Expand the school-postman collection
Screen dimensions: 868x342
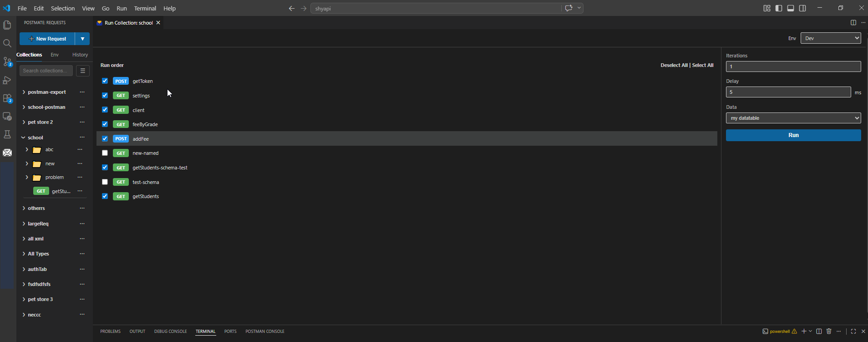[24, 107]
